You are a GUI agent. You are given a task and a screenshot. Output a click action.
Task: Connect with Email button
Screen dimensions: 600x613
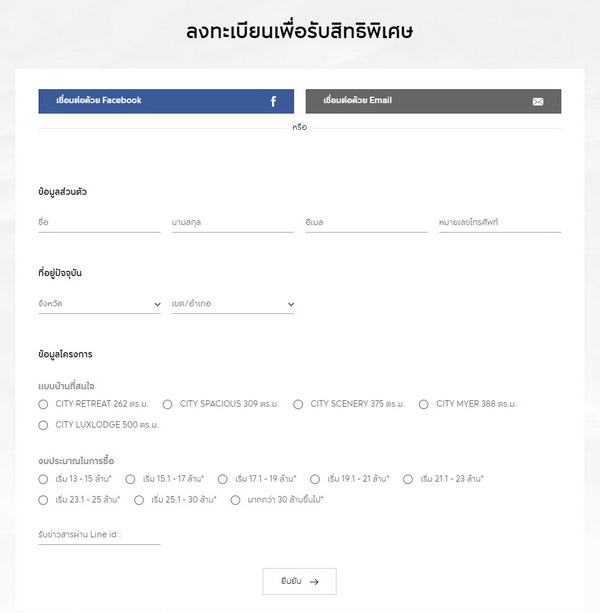coord(433,101)
